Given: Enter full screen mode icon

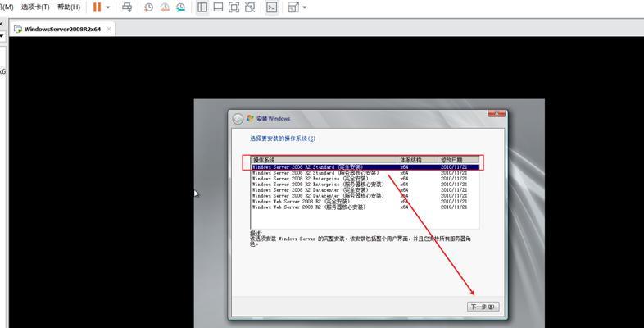Looking at the screenshot, I should pyautogui.click(x=234, y=7).
